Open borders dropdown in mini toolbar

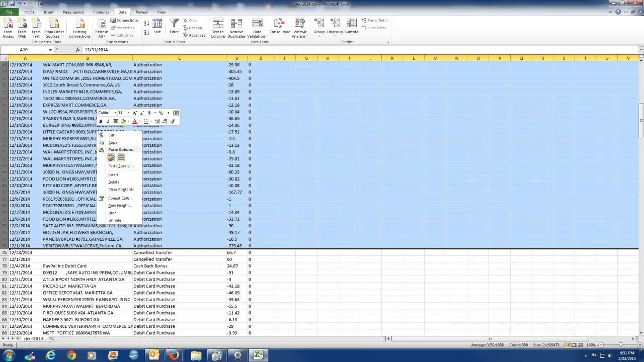[x=150, y=121]
